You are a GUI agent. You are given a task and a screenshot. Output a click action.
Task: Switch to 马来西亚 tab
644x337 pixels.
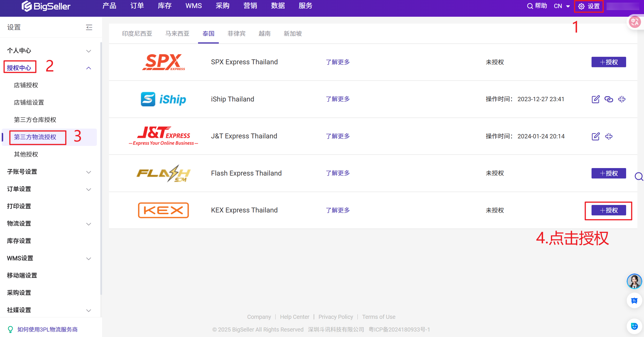coord(177,34)
